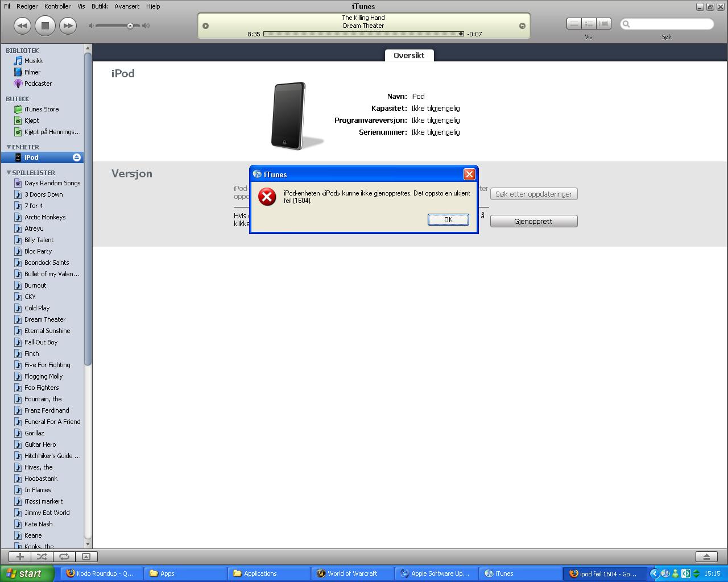
Task: Click the right circular icon in track display
Action: [522, 26]
